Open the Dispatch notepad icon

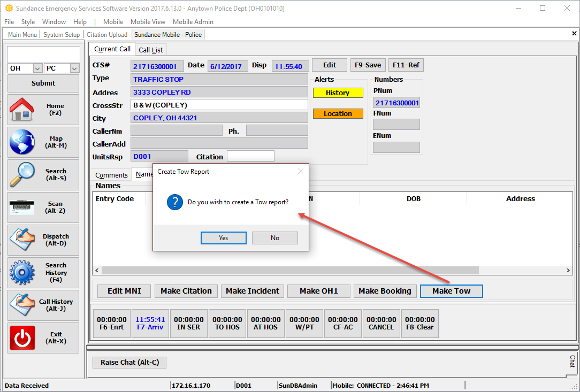click(x=22, y=240)
